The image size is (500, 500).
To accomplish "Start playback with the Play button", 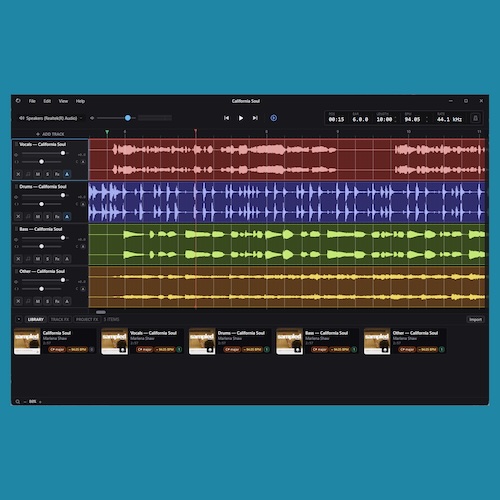I will [241, 118].
